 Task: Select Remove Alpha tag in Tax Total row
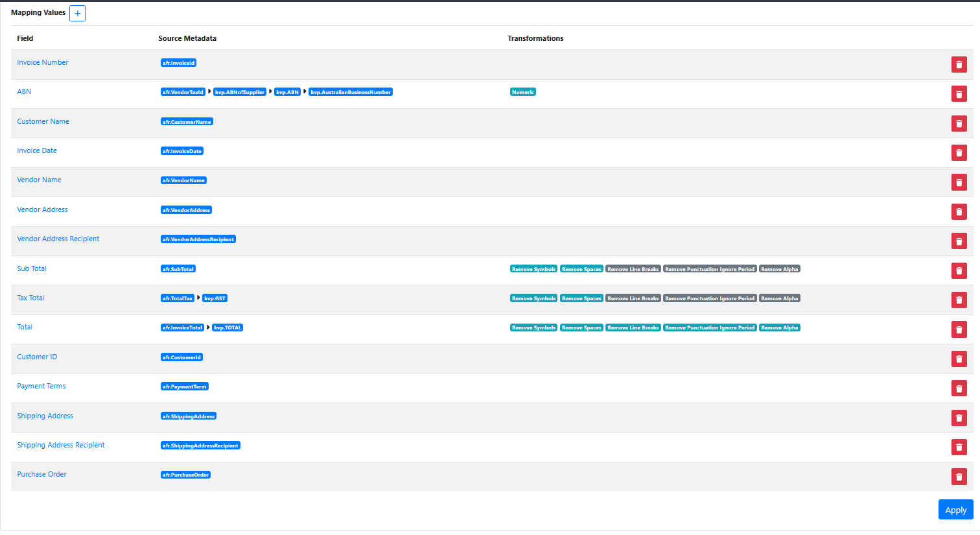coord(779,298)
